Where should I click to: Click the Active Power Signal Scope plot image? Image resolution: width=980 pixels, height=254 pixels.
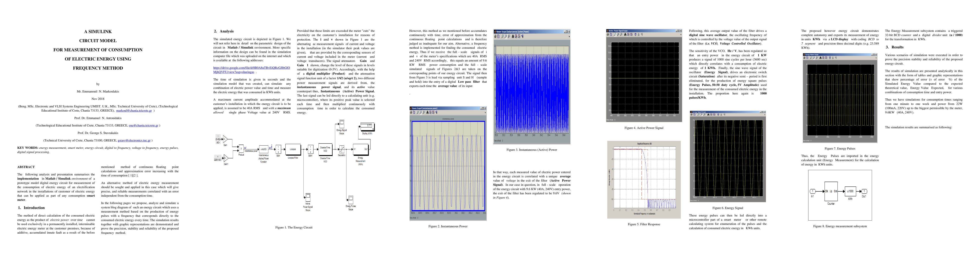pos(644,75)
